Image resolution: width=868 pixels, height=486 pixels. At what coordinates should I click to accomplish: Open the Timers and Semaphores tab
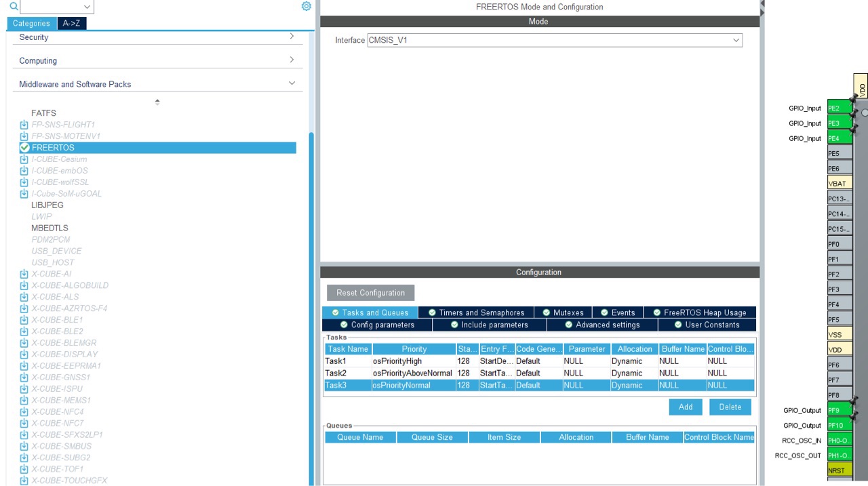point(477,312)
